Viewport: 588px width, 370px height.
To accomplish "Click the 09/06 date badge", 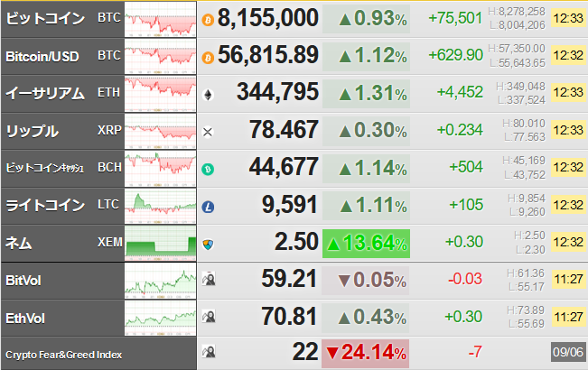I will tap(568, 352).
